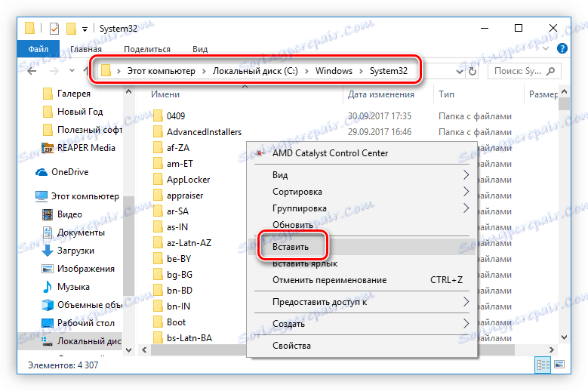
Task: Click Локальный диск (C:) in the address bar
Action: [x=255, y=71]
